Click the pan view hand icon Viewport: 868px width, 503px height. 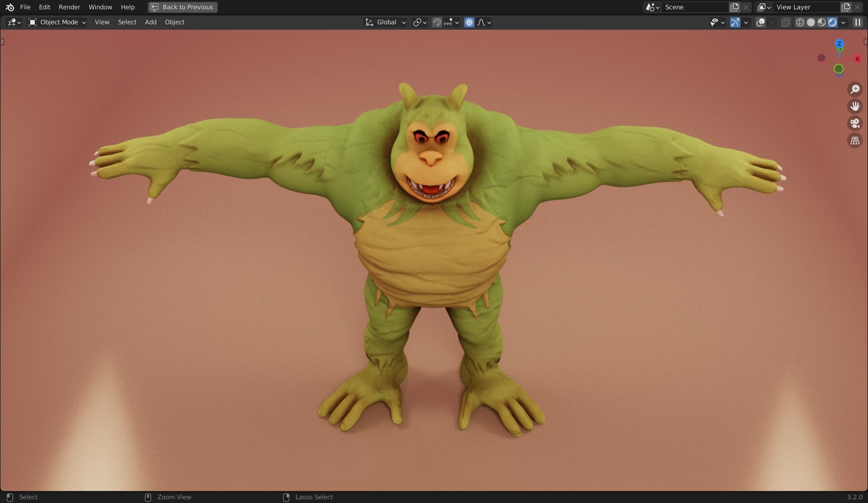(x=855, y=106)
